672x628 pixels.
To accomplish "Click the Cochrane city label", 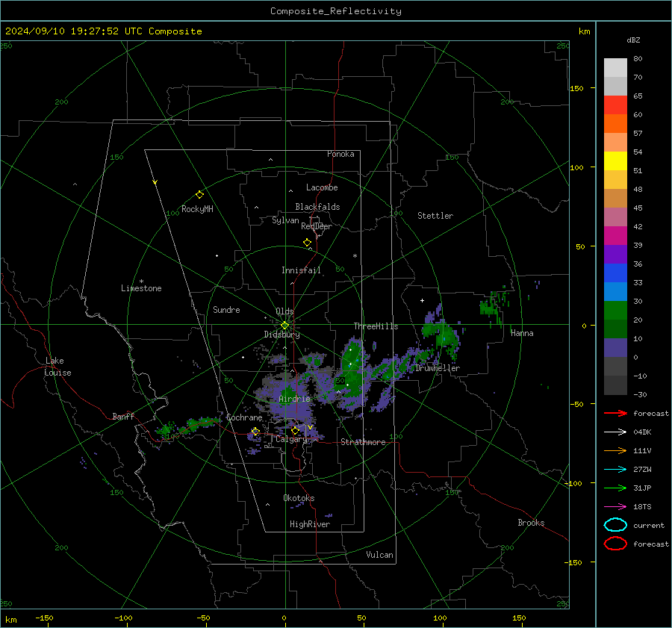I will [x=244, y=417].
